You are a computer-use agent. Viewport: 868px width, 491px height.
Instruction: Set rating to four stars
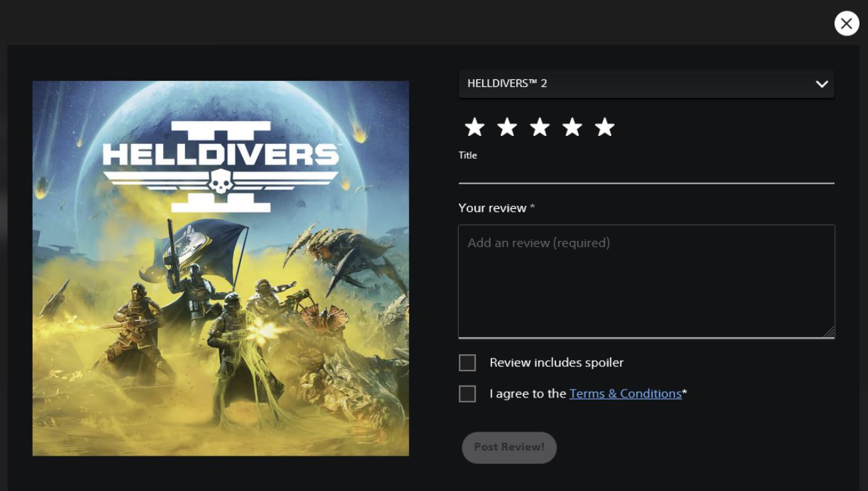pos(572,128)
